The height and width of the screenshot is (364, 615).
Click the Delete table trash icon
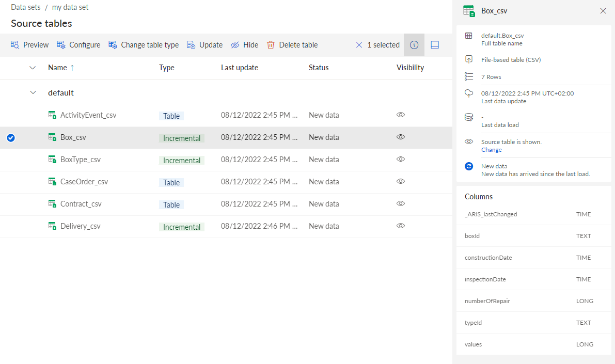tap(271, 45)
